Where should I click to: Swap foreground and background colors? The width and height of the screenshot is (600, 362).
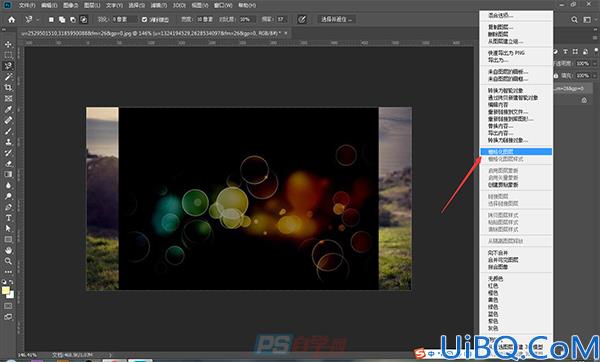click(x=11, y=282)
